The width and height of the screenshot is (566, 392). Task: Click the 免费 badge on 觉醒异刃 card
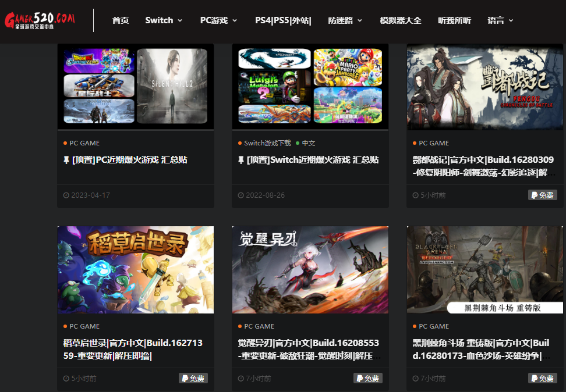pos(368,378)
